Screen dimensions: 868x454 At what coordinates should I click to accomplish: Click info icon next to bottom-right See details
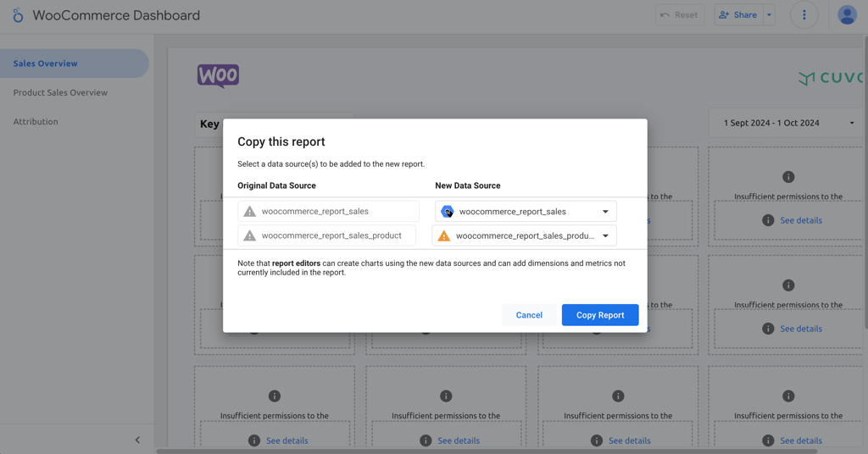pyautogui.click(x=768, y=440)
